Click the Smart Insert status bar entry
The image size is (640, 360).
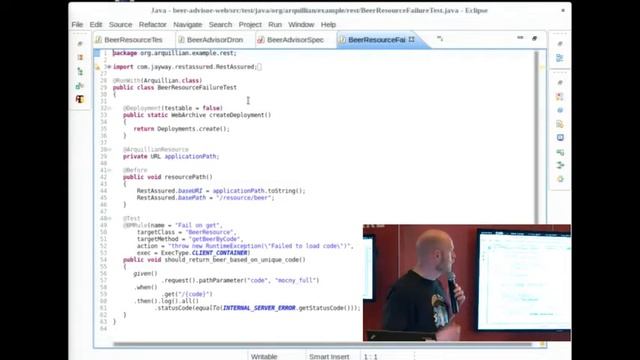(x=329, y=356)
